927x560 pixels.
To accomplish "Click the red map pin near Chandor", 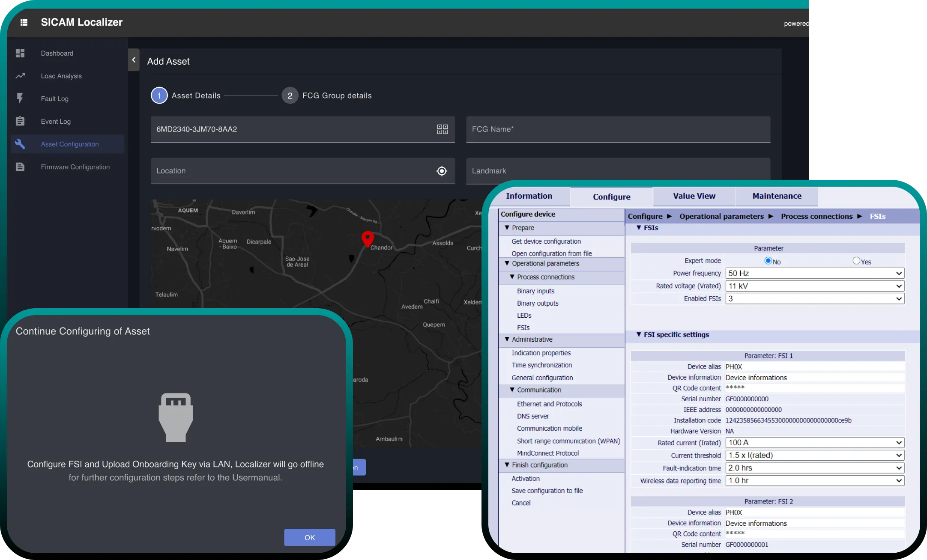I will (x=368, y=239).
